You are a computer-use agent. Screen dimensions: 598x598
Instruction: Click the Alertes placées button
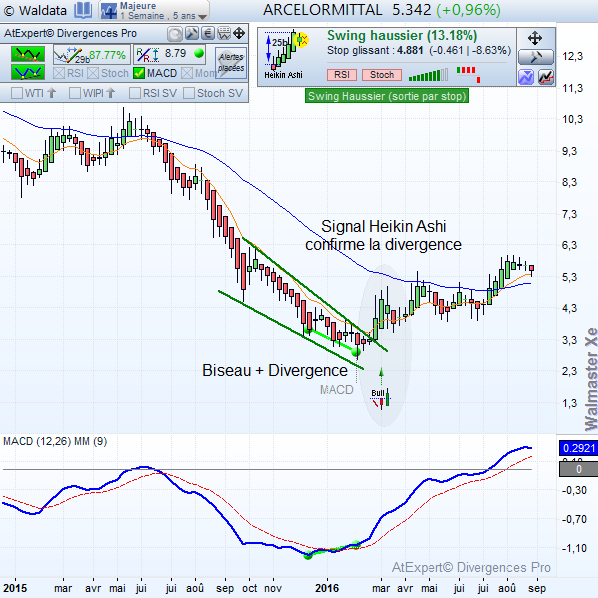coord(231,63)
